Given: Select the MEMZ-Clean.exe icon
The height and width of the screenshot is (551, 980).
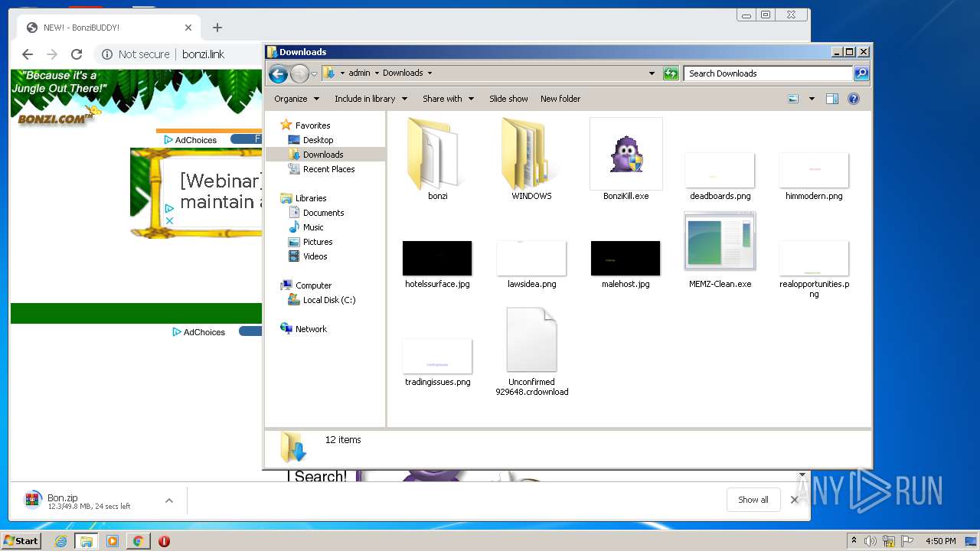Looking at the screenshot, I should (720, 242).
